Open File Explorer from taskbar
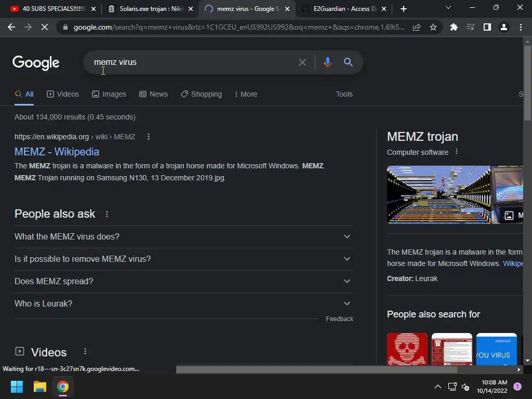 [x=39, y=387]
